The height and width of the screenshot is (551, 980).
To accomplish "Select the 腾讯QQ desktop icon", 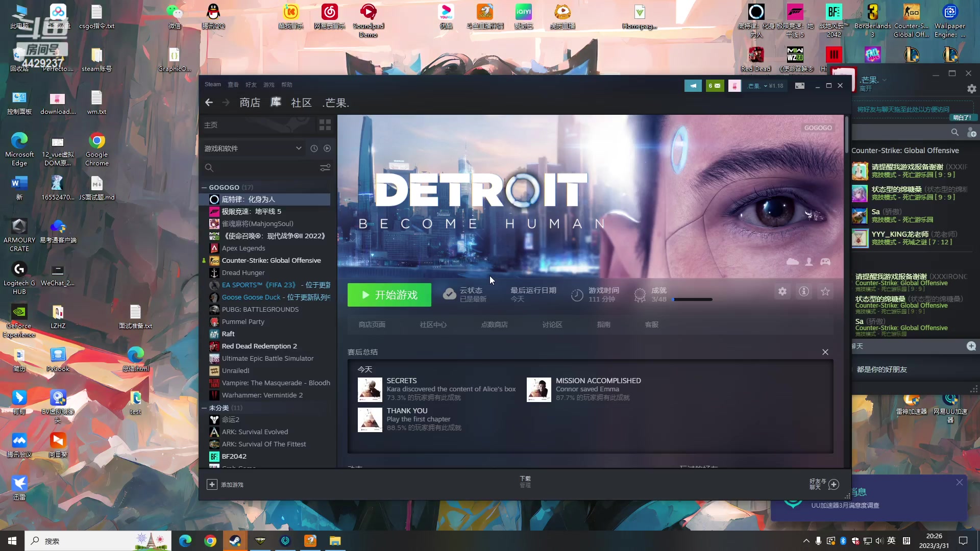I will click(x=213, y=16).
